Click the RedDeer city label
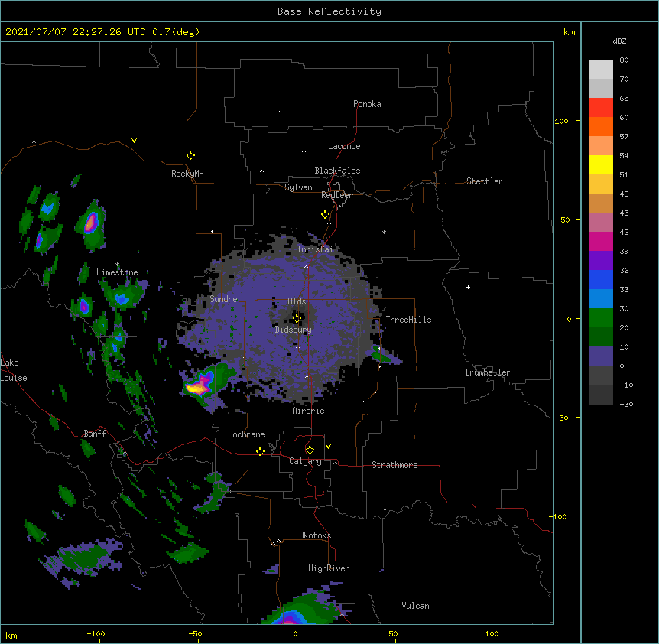The height and width of the screenshot is (644, 659). (336, 195)
